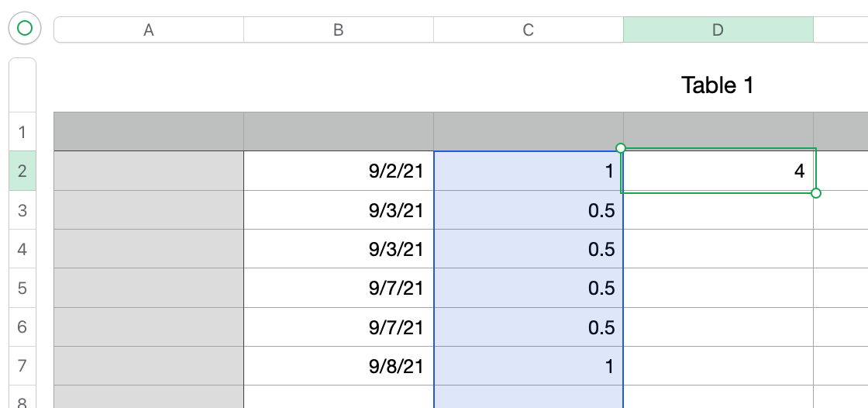Viewport: 868px width, 408px height.
Task: Click the cell with date 9/8/21
Action: click(x=339, y=366)
